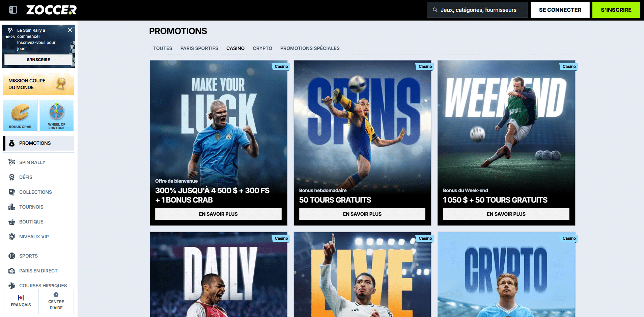Select the Promotions Spéciales tab
The height and width of the screenshot is (317, 644).
tap(310, 48)
